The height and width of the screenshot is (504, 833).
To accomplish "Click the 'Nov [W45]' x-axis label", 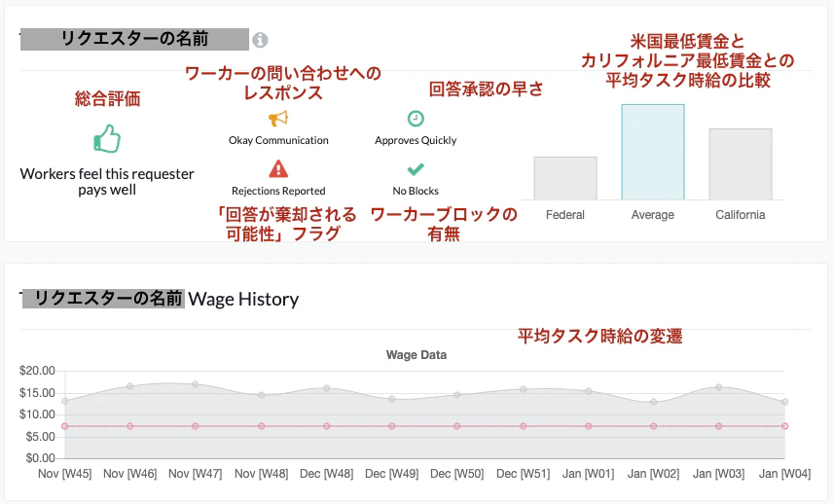I will point(65,473).
